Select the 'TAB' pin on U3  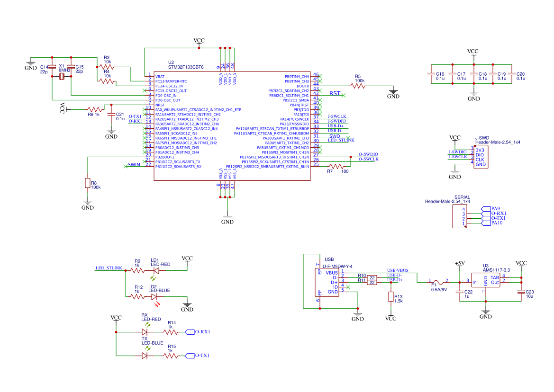[x=495, y=278]
